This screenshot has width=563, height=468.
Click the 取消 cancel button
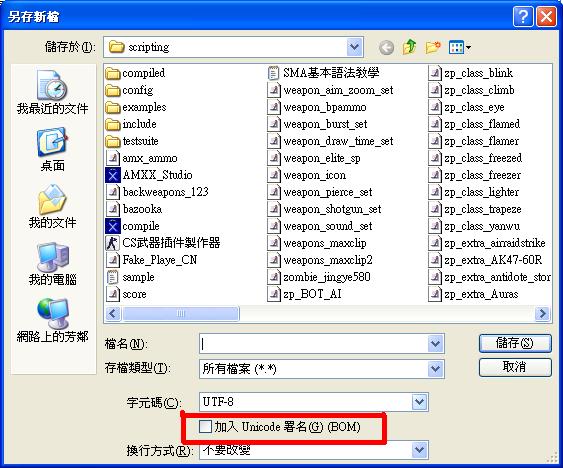pos(515,367)
